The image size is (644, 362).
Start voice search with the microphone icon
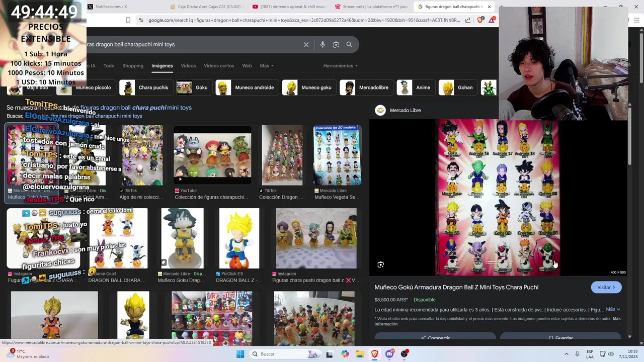(x=323, y=44)
